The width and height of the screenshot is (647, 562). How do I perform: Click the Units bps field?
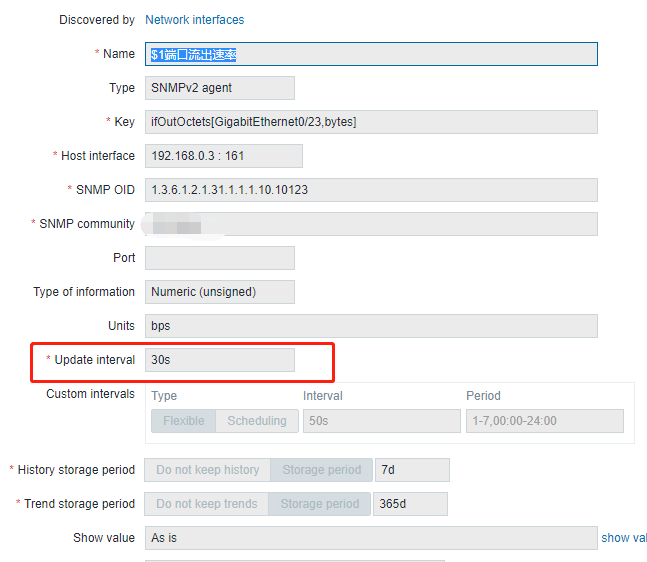click(371, 326)
